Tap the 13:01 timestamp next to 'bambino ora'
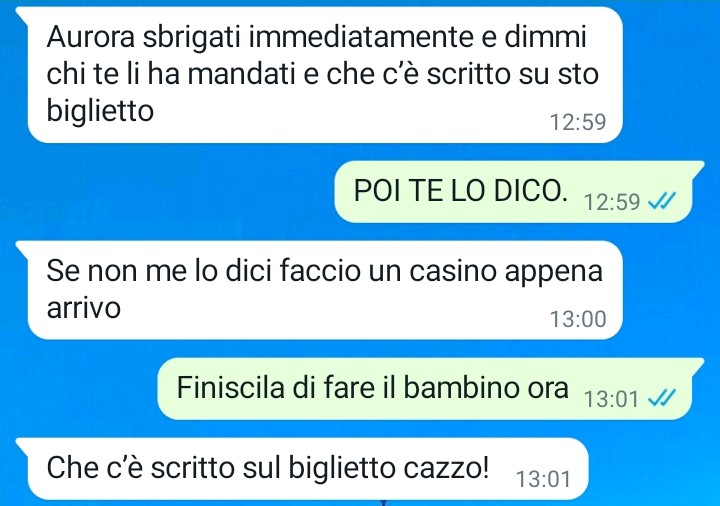 pos(611,399)
